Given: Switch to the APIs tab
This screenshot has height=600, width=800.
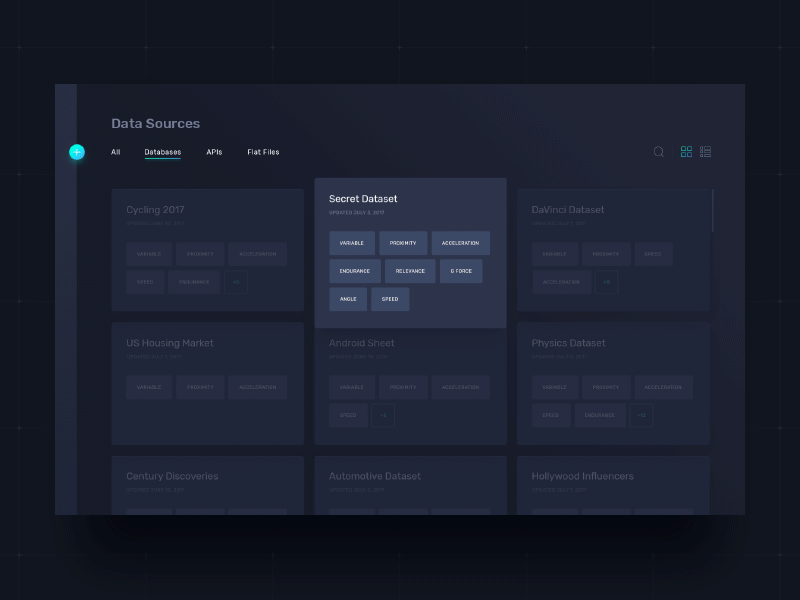Looking at the screenshot, I should click(213, 152).
